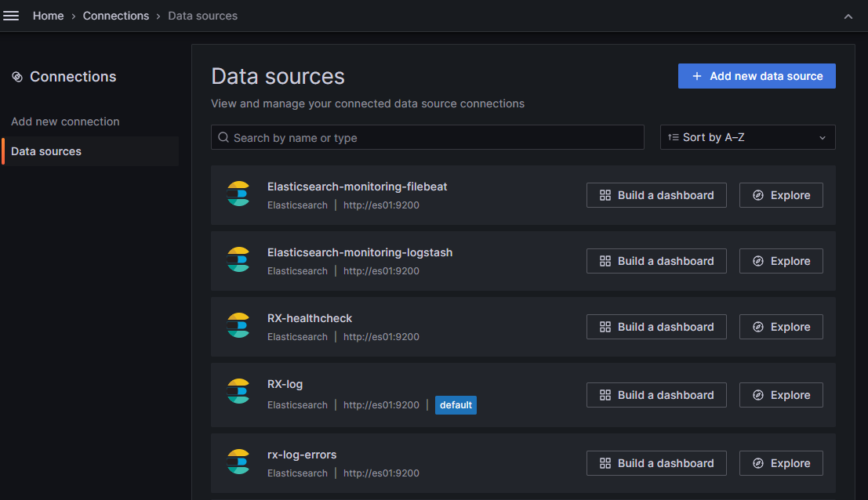Open the RX-log data source name

(285, 384)
